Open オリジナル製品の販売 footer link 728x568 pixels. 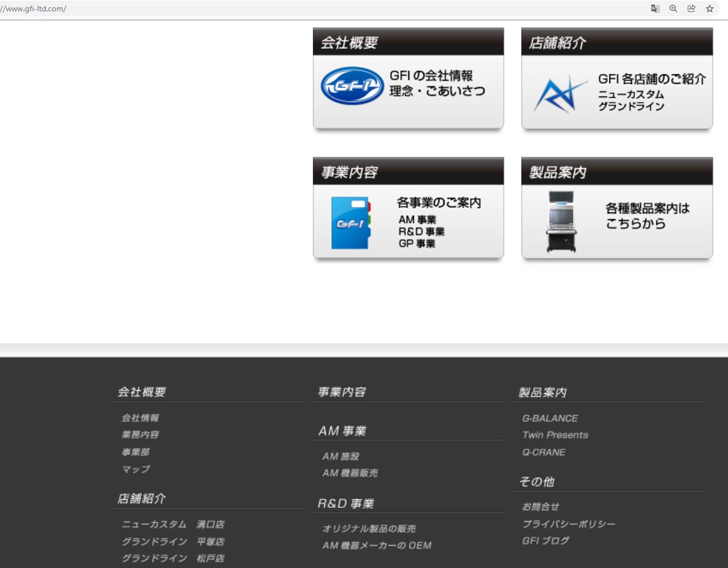tap(369, 529)
